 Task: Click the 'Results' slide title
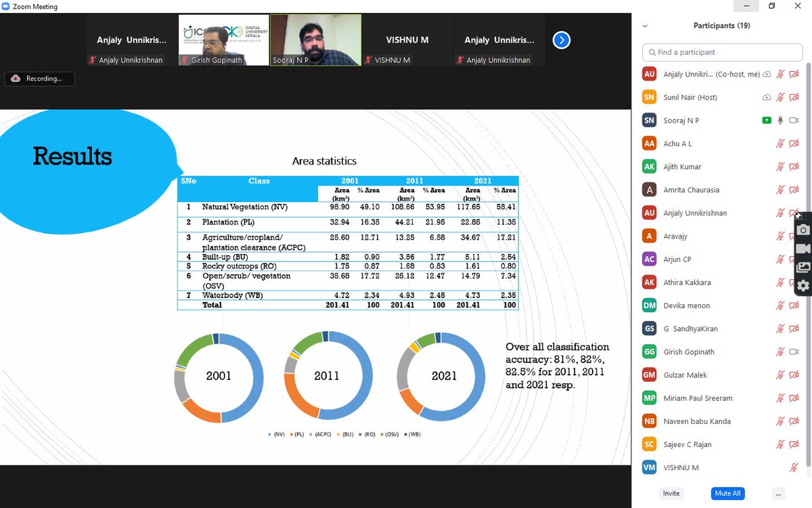click(x=72, y=156)
